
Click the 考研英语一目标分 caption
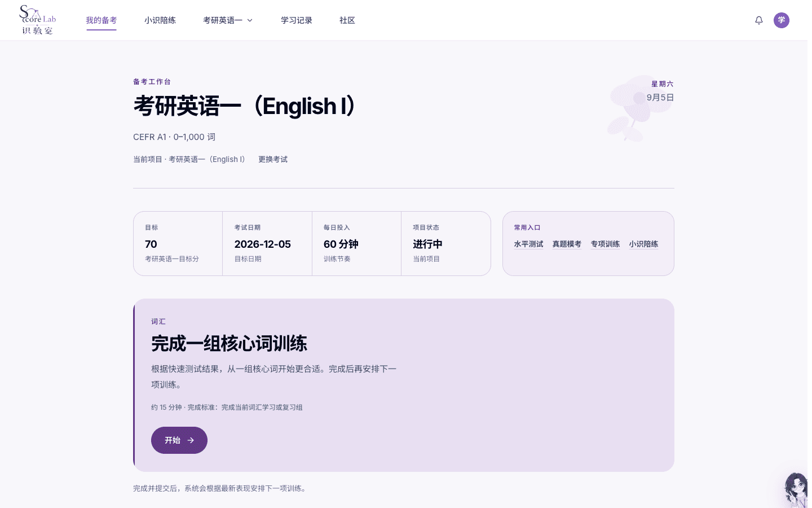tap(172, 259)
